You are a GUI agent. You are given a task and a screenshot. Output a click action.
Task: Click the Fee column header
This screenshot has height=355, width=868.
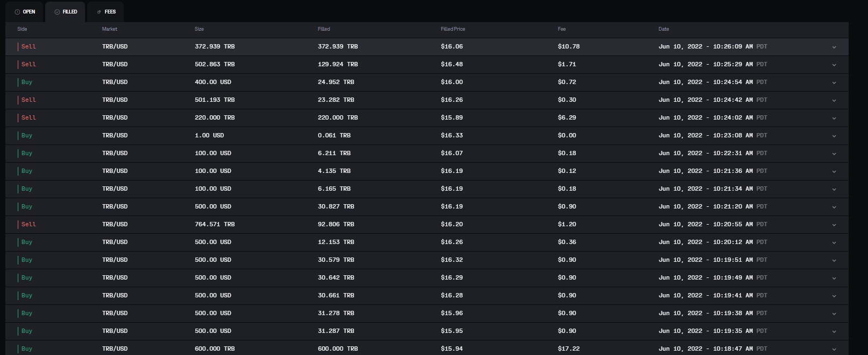[562, 29]
